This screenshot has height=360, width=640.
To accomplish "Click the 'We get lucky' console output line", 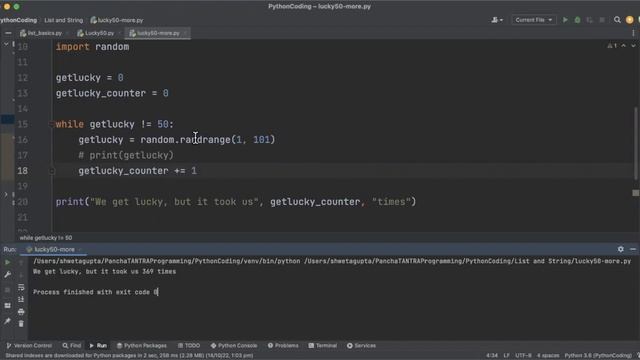I will tap(104, 271).
